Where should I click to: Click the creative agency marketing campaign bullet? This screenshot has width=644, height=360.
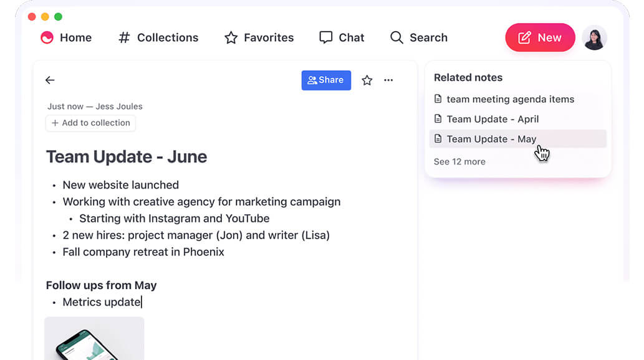tap(201, 202)
